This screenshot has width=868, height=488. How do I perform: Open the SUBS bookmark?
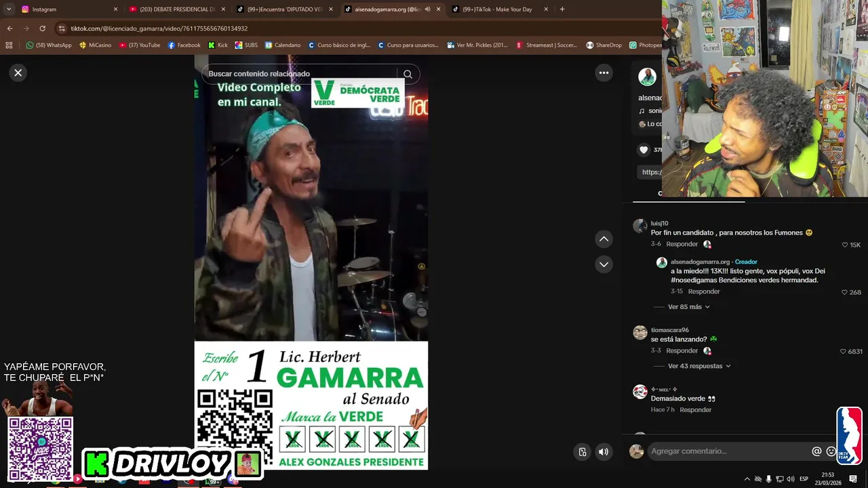point(246,45)
